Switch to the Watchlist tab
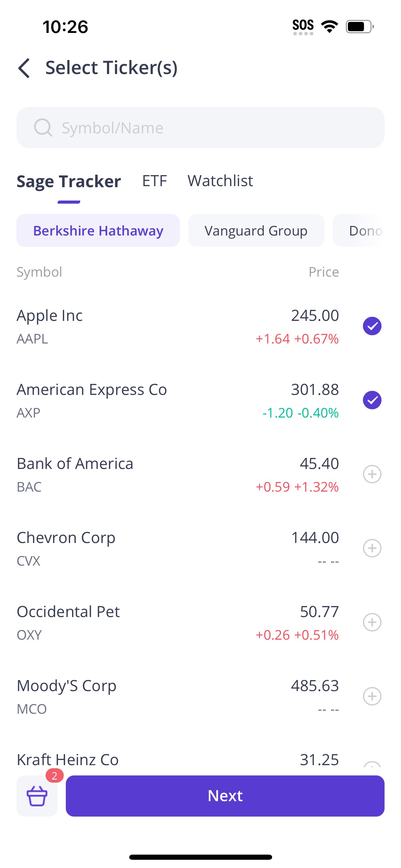Screen dimensions: 401x868 click(220, 181)
